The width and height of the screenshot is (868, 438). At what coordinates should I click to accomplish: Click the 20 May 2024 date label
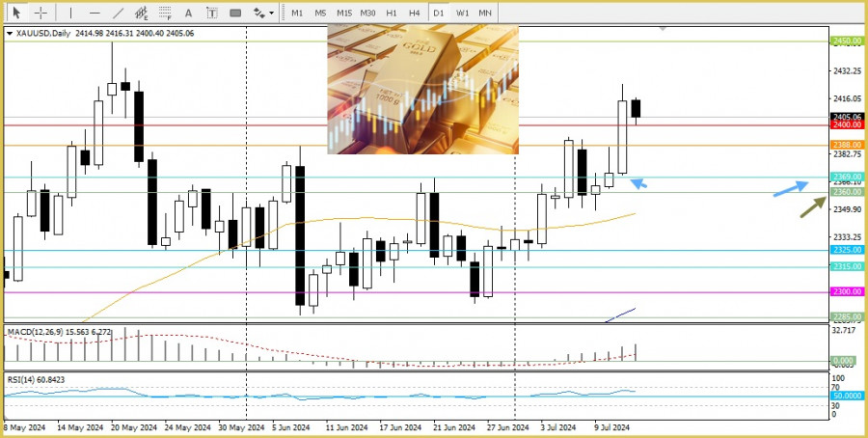click(134, 427)
